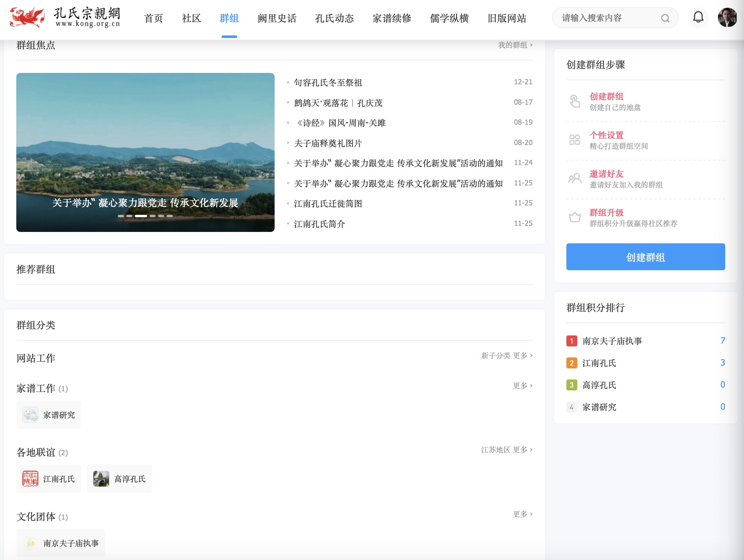Viewport: 744px width, 560px height.
Task: Click rank 1 badge beside 南京夫子庙执事
Action: pos(572,341)
